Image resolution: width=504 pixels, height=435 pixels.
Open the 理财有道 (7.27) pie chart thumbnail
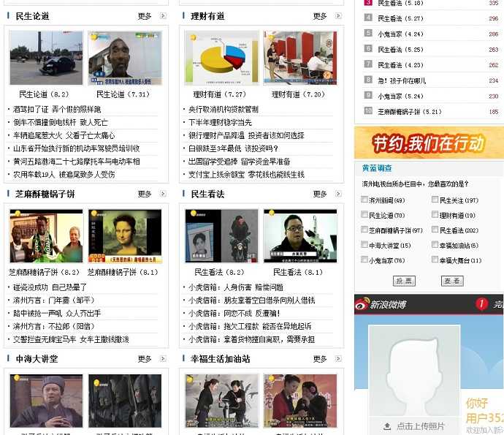coord(221,58)
